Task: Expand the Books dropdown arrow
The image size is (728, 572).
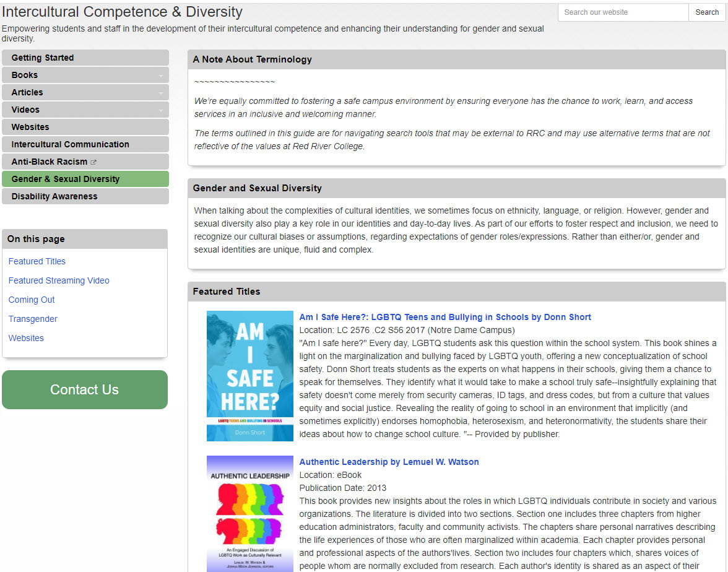Action: [160, 76]
